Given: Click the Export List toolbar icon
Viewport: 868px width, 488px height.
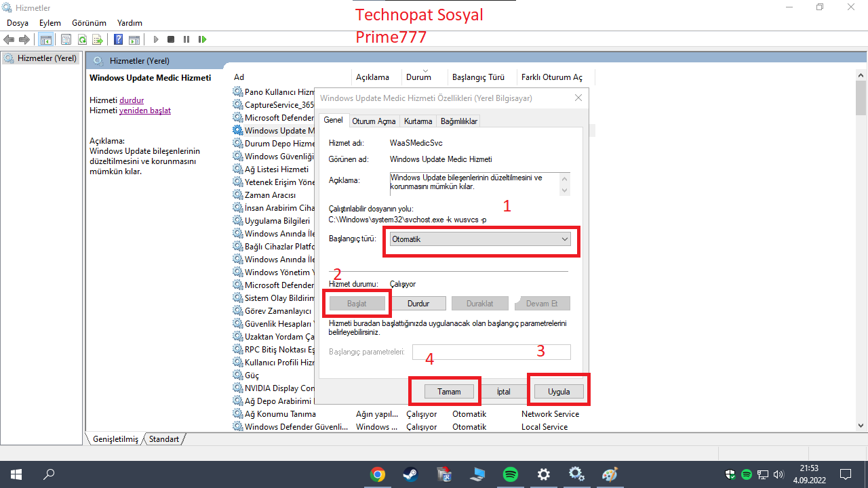Looking at the screenshot, I should pyautogui.click(x=98, y=39).
